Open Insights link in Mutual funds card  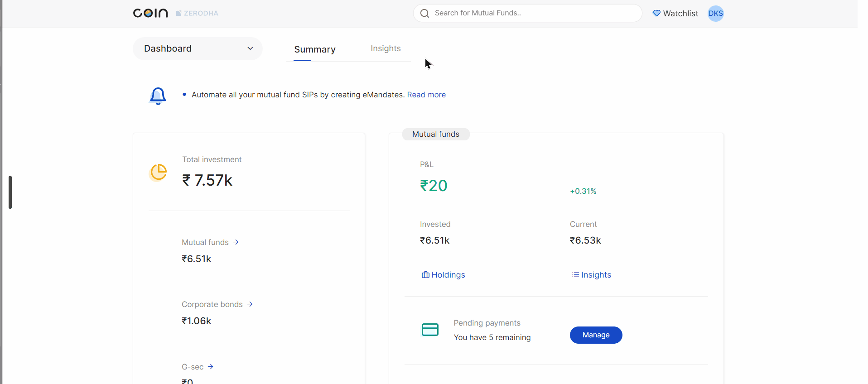[x=591, y=275]
